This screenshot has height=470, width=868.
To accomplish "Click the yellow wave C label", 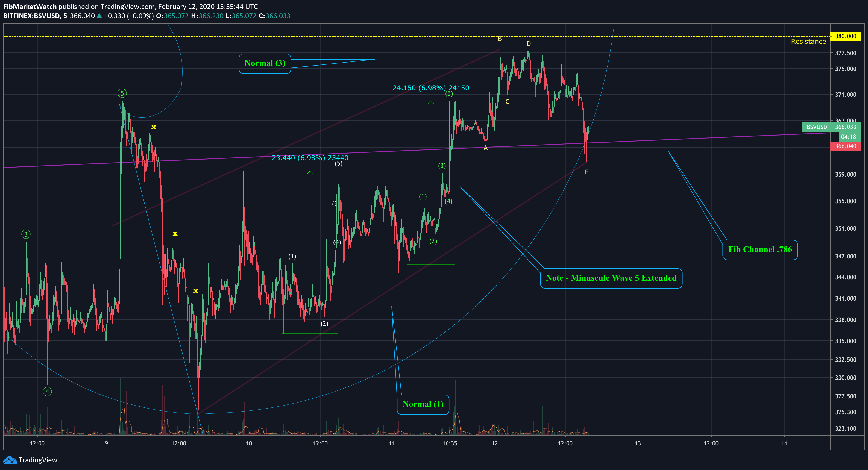I will coord(507,102).
